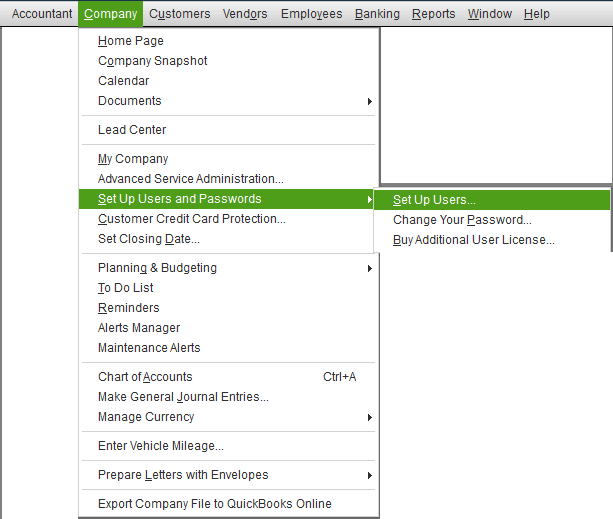Select My Company entry
613x519 pixels.
(x=133, y=159)
